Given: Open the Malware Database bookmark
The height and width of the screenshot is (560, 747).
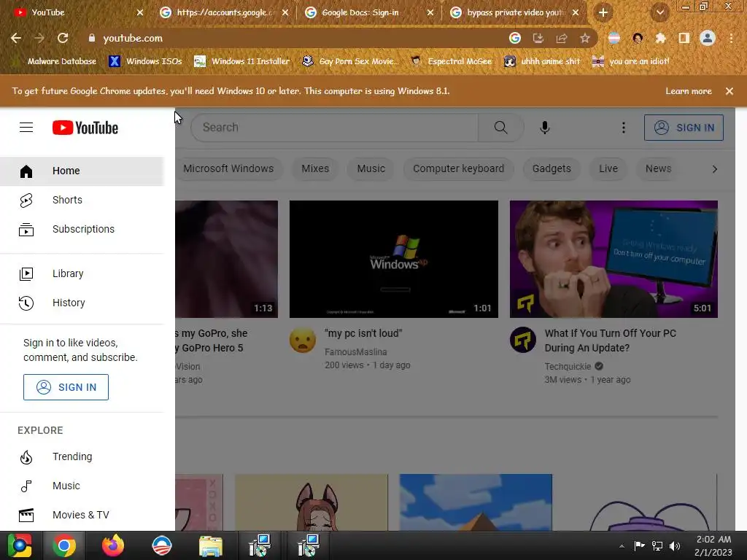Looking at the screenshot, I should click(x=54, y=61).
